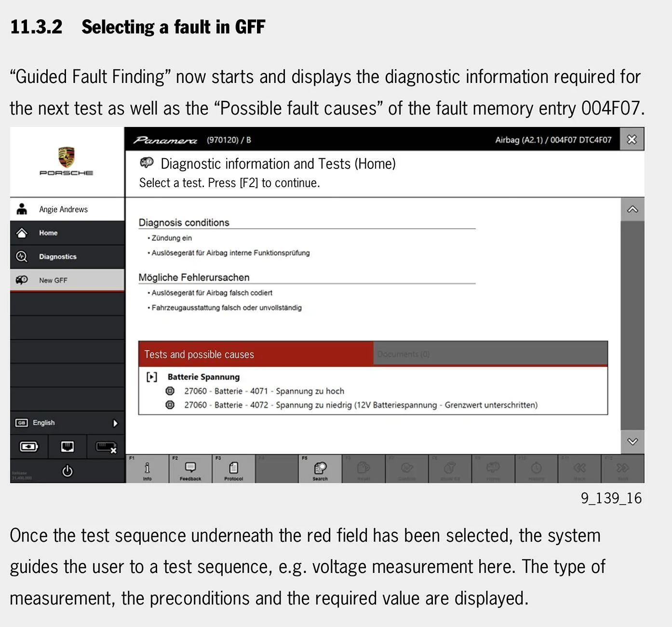The image size is (672, 627).
Task: Open the English language selector
Action: (67, 423)
